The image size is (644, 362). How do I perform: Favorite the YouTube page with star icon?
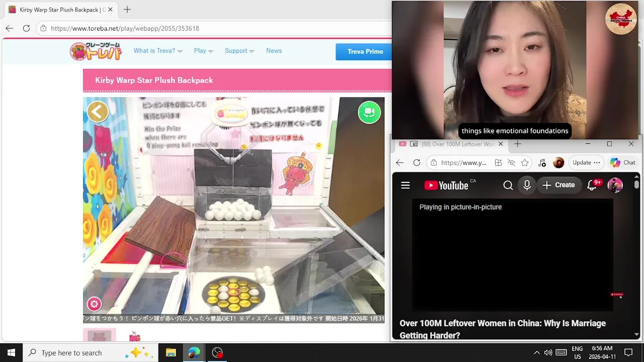(525, 162)
